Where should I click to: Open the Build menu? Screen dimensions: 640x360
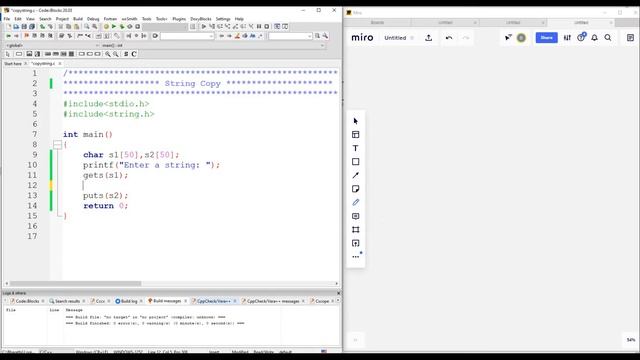click(x=78, y=19)
